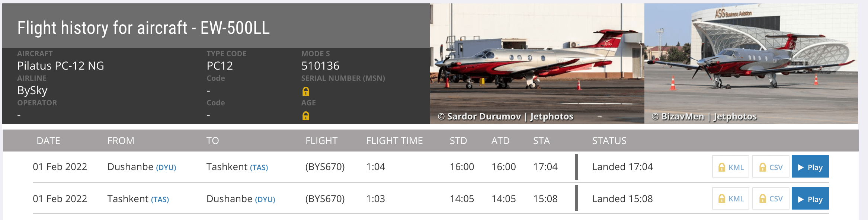868x220 pixels.
Task: Open the Sardor Durumov aircraft photo
Action: coord(537,63)
